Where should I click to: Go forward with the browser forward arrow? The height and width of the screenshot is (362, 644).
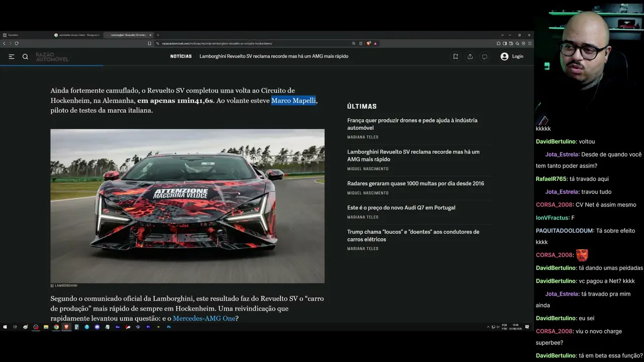point(10,43)
